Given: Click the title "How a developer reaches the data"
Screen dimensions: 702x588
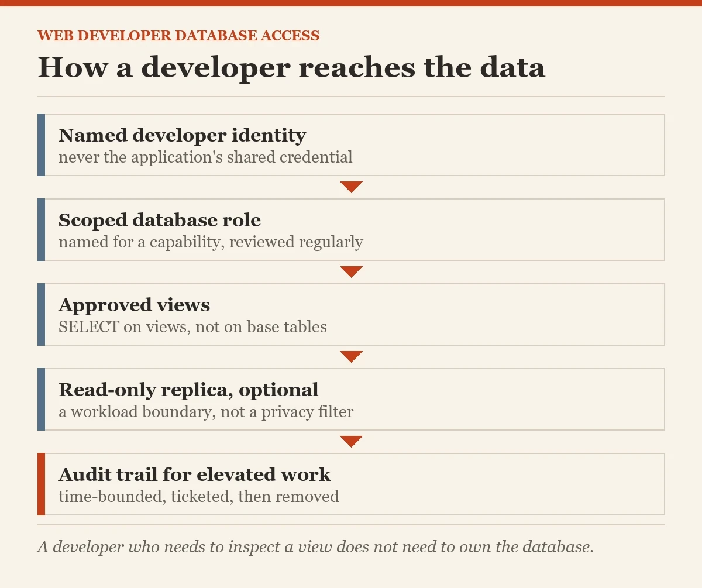Looking at the screenshot, I should tap(291, 67).
